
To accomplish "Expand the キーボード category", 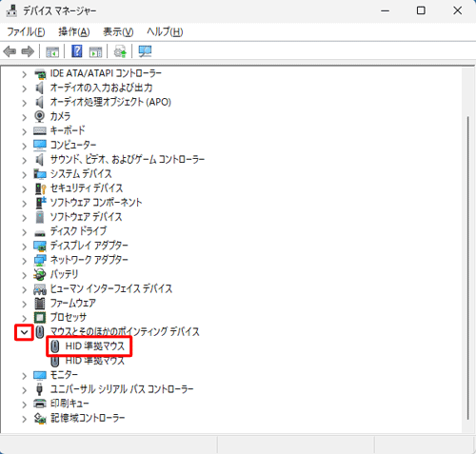I will [24, 131].
